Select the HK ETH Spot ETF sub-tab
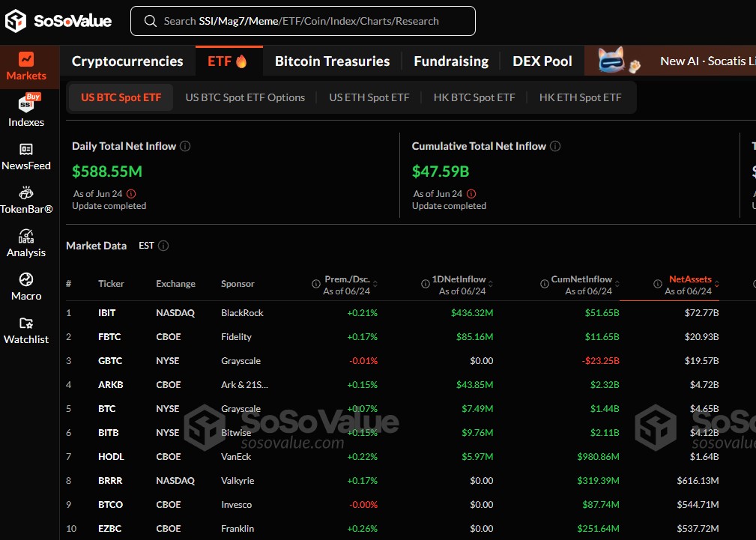 [x=581, y=97]
